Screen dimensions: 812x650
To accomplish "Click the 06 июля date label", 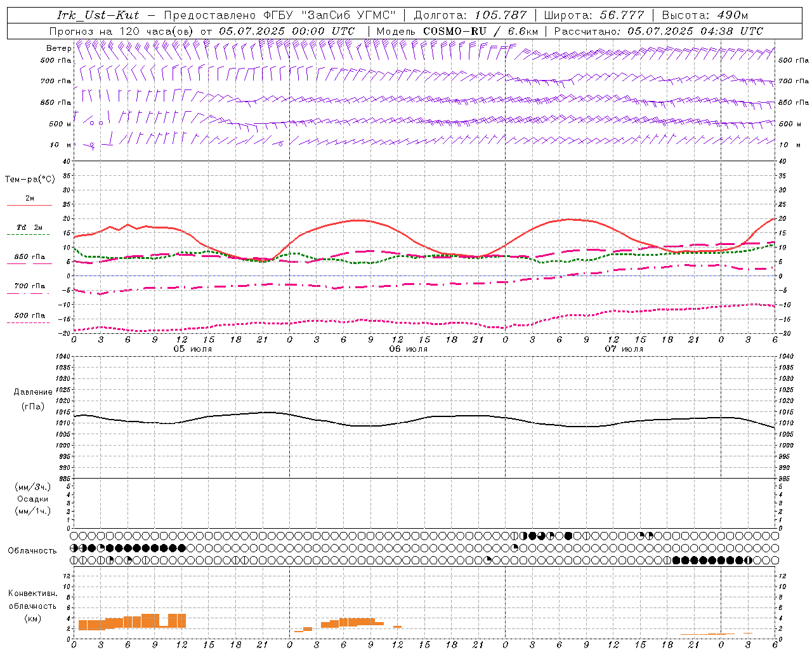I will coord(409,349).
